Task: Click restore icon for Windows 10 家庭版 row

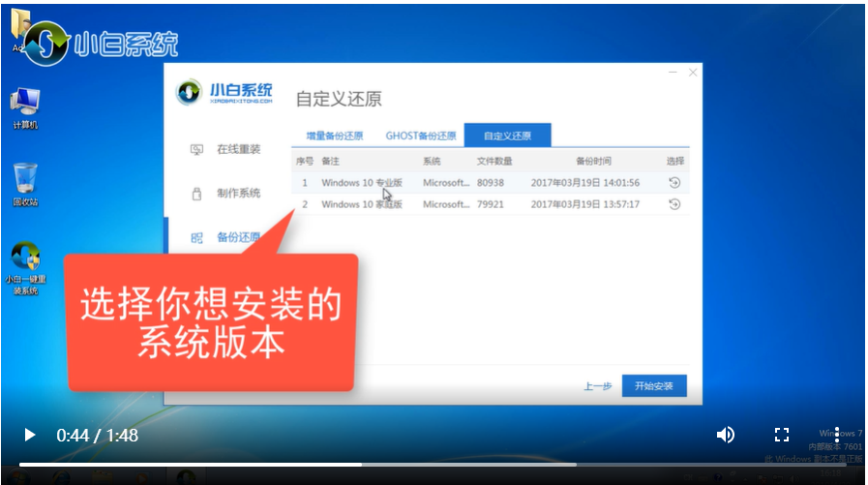Action: point(674,204)
